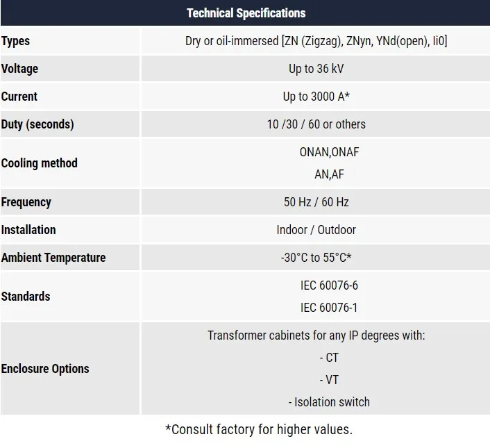
Task: Select the Installation row label
Action: coord(28,230)
